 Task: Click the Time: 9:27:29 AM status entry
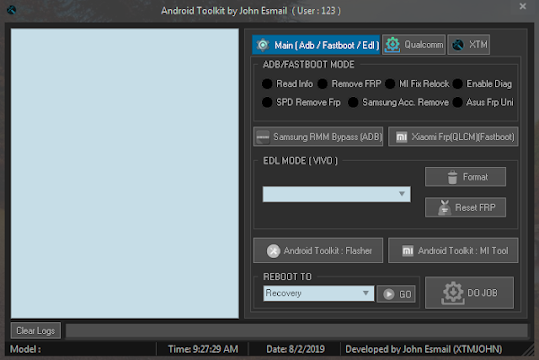(x=203, y=349)
